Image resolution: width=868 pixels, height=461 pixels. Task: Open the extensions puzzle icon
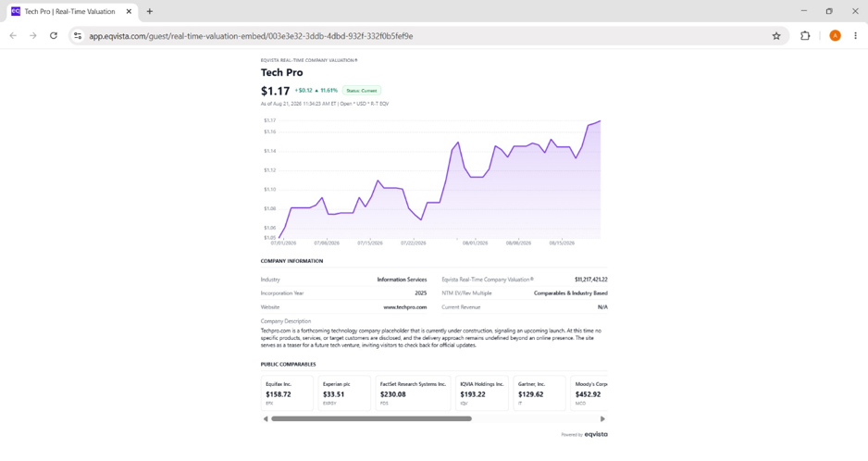[805, 36]
